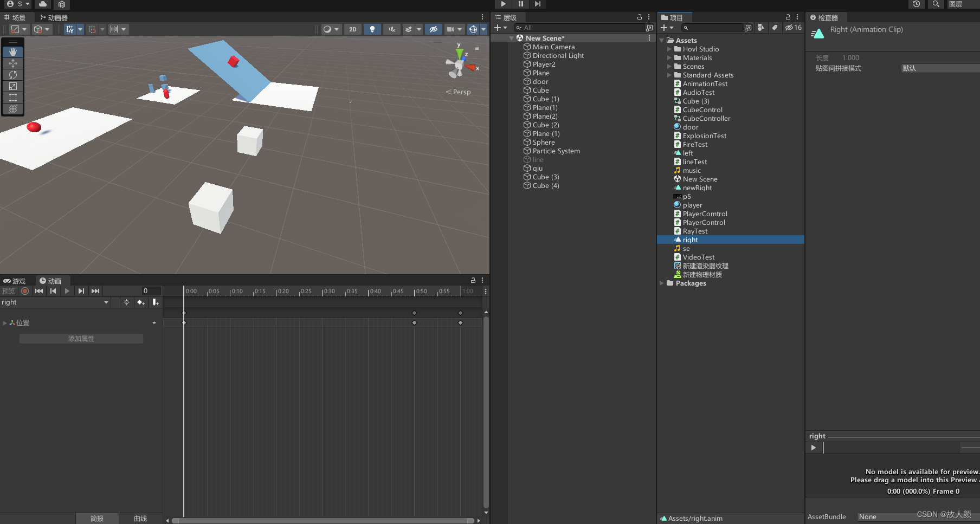Image resolution: width=980 pixels, height=524 pixels.
Task: Click the scene orientation gizmo near Persp label
Action: pos(459,61)
